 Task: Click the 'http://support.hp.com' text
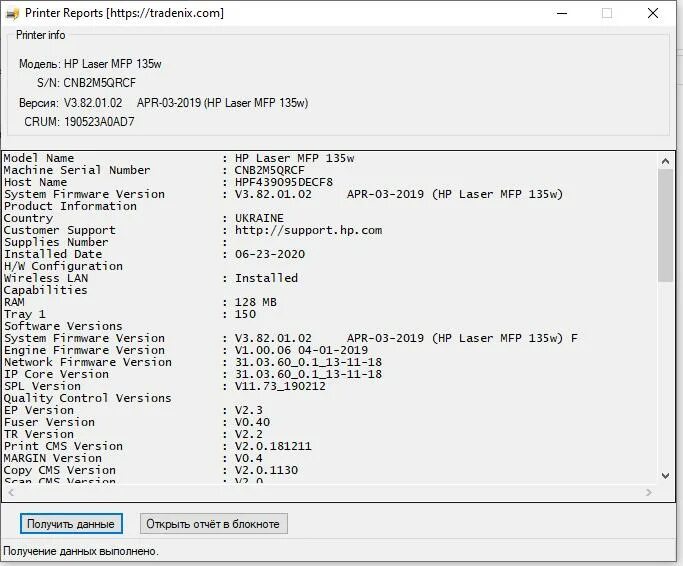click(x=308, y=230)
